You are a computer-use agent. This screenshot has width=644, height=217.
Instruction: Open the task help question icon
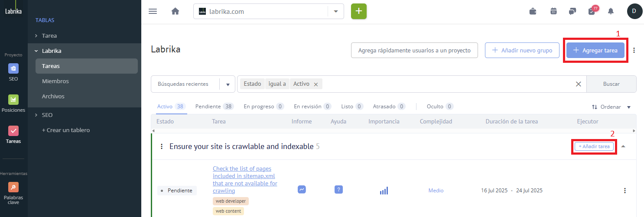(339, 189)
